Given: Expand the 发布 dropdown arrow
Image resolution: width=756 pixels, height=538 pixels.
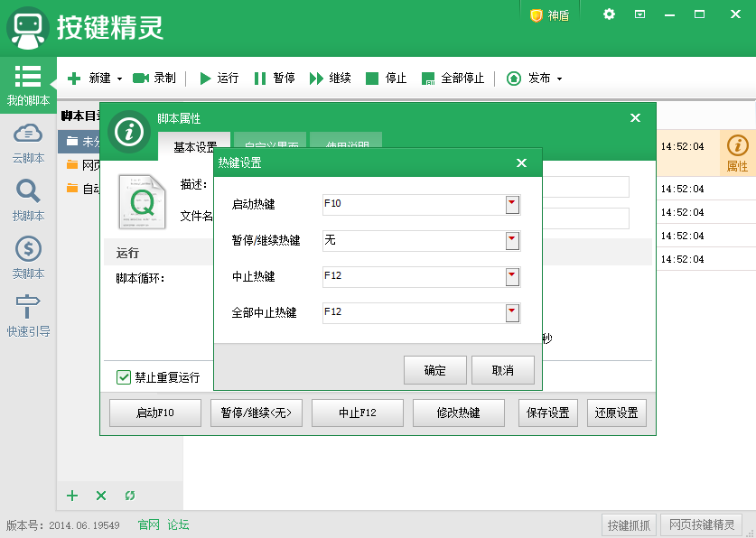Looking at the screenshot, I should pos(559,79).
